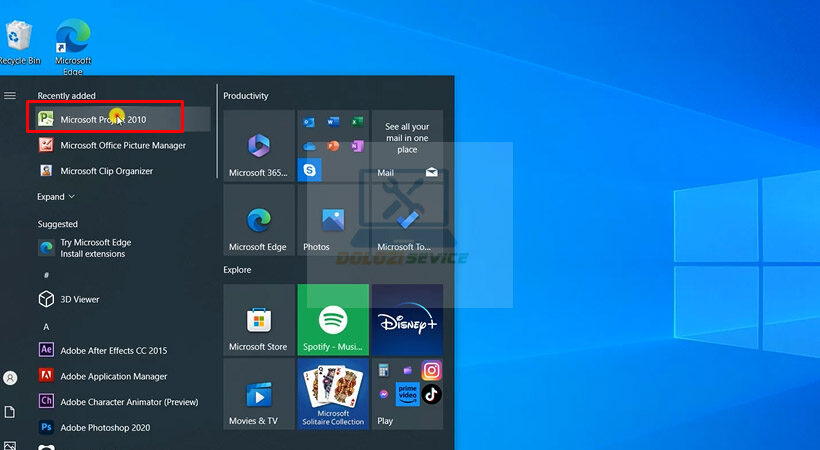The image size is (820, 450).
Task: Open Microsoft Solitaire Collection tile
Action: pos(333,394)
